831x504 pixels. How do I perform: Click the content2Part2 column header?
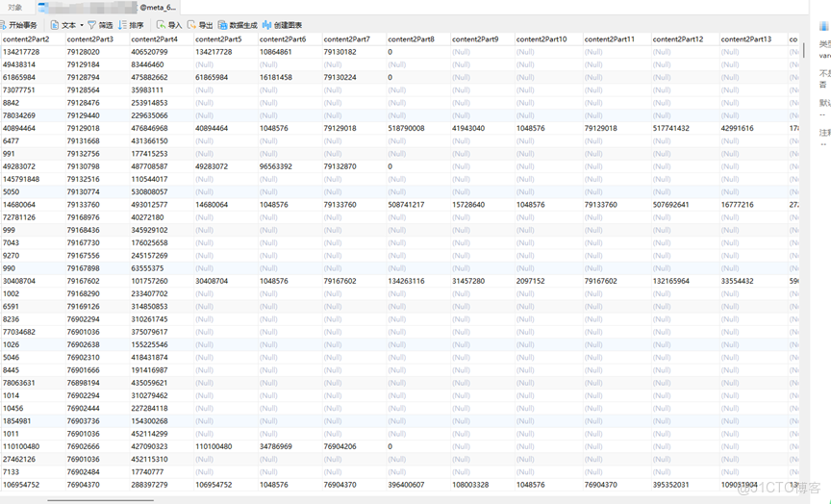(x=33, y=39)
